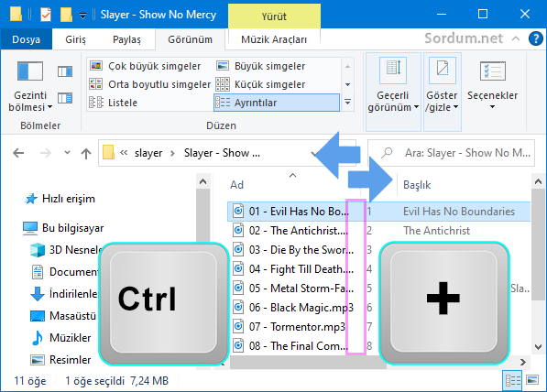547x392 pixels.
Task: Open Bu bilgisayar in navigation pane
Action: [x=63, y=228]
